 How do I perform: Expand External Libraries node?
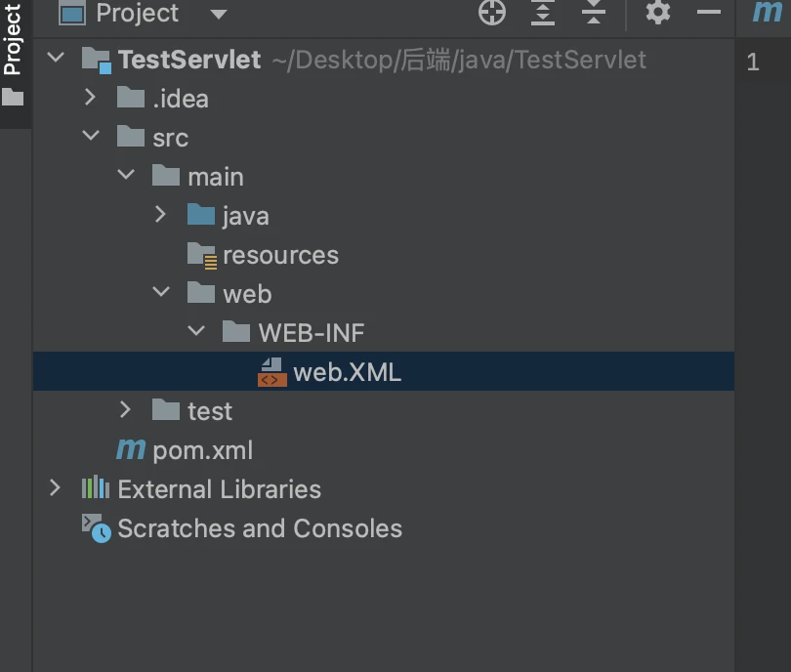click(x=55, y=487)
